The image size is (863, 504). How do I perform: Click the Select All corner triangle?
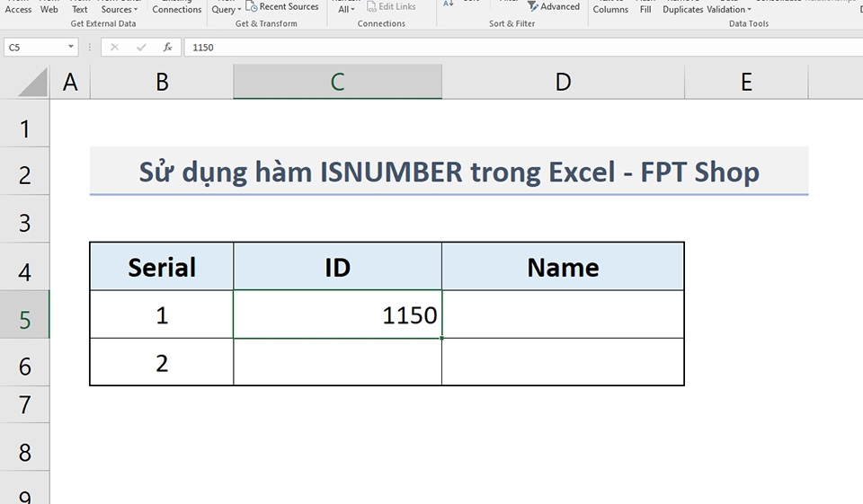(x=33, y=83)
